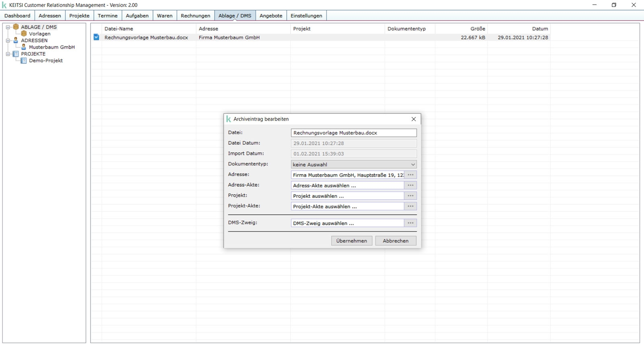644x345 pixels.
Task: Click the DMS-Zweig auswählen field
Action: tap(347, 223)
